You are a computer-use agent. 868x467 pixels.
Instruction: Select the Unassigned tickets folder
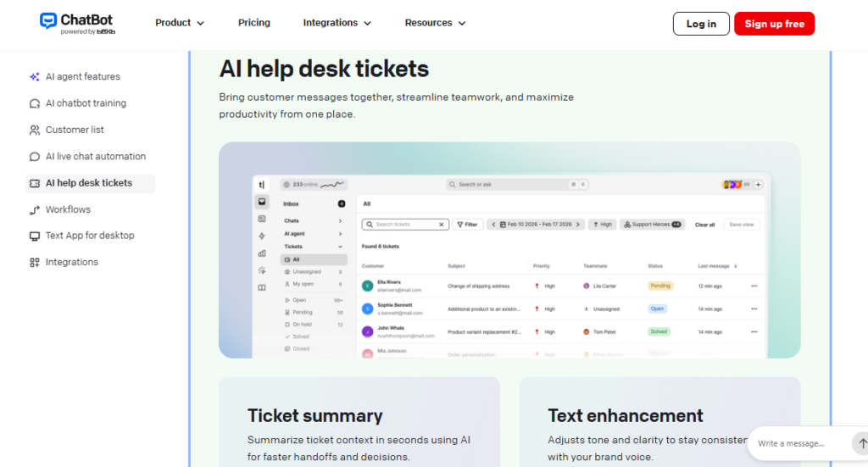click(314, 272)
